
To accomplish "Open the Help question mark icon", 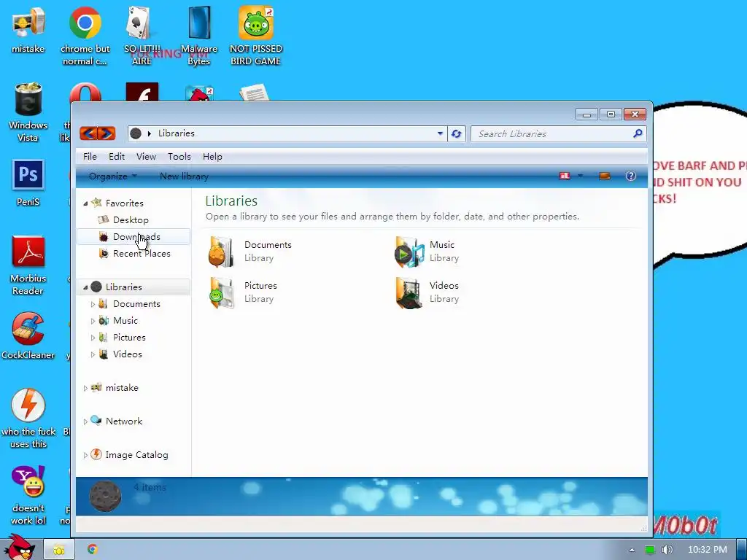I will pyautogui.click(x=631, y=176).
